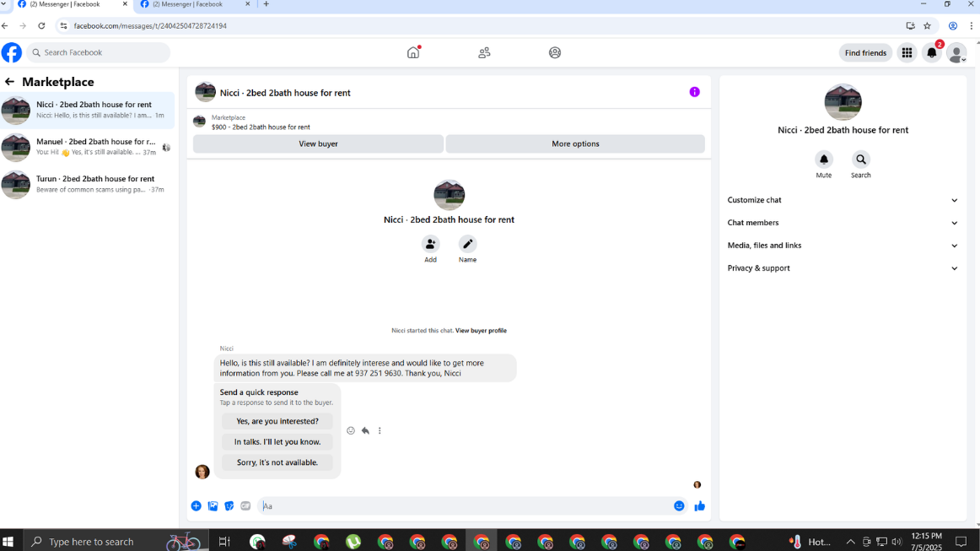Send 'In talks. I'll let you know.' response
This screenshot has height=551, width=980.
(x=277, y=442)
